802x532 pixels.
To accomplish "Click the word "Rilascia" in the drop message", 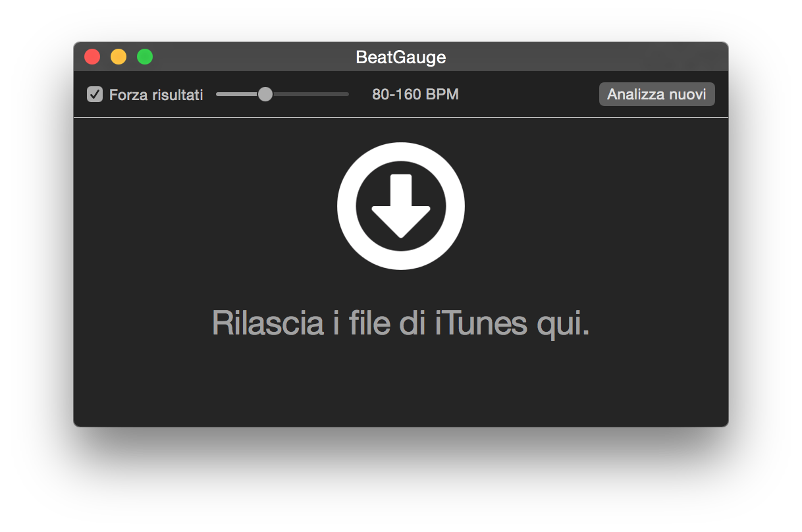I will (x=267, y=323).
